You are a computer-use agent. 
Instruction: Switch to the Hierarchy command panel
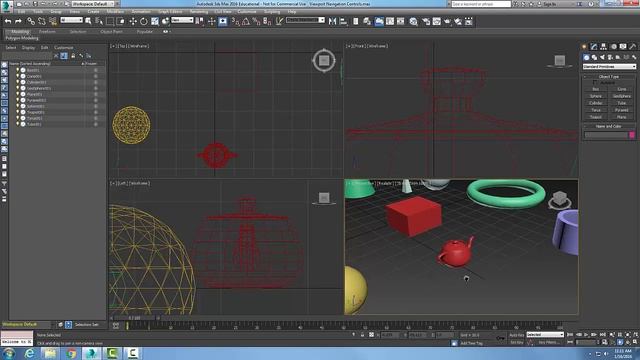tap(604, 47)
